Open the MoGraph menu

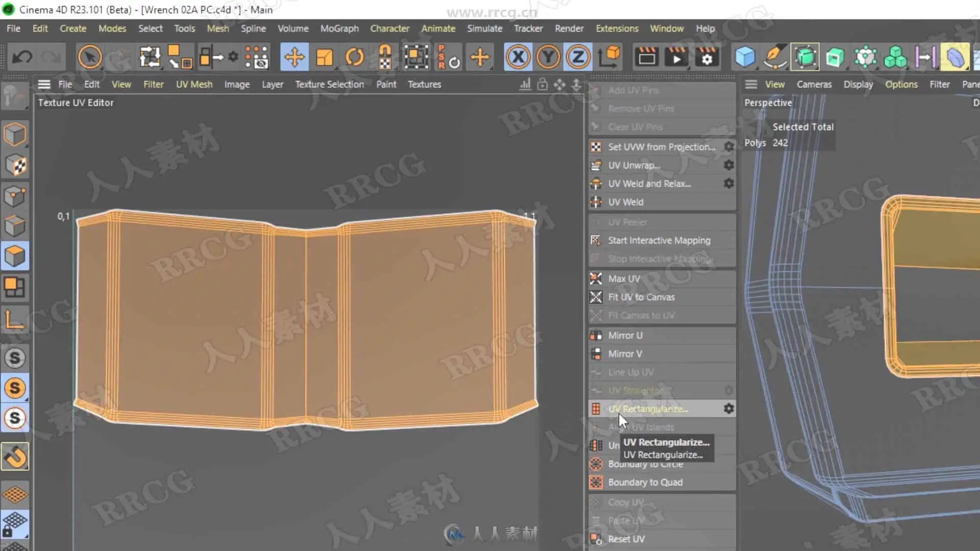[x=339, y=29]
